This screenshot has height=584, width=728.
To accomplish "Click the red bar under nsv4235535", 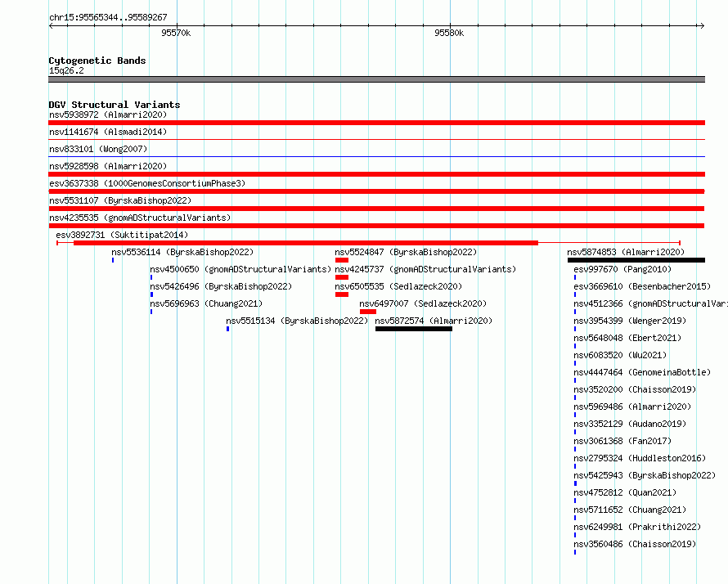I will 376,226.
